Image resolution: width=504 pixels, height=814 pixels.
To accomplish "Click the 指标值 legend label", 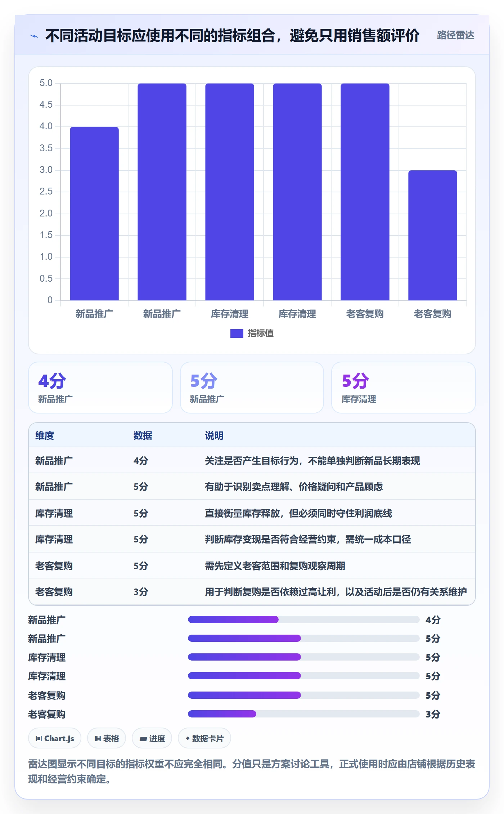I will [x=261, y=334].
